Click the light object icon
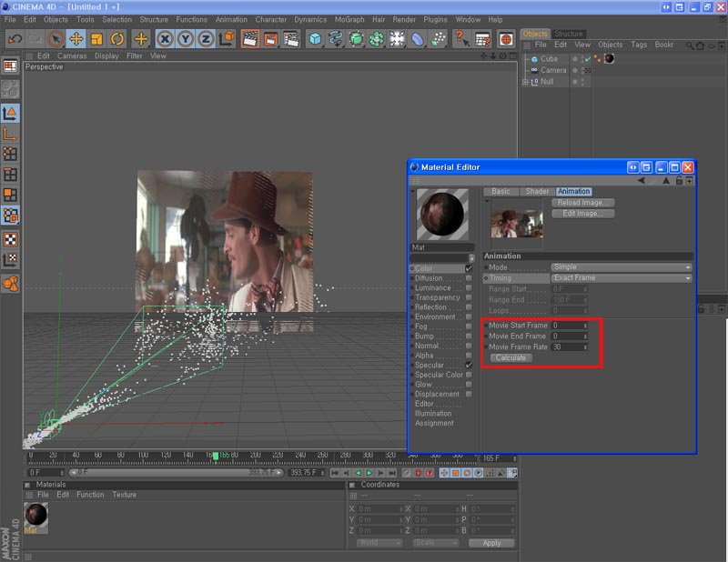The image size is (728, 562). [x=397, y=39]
